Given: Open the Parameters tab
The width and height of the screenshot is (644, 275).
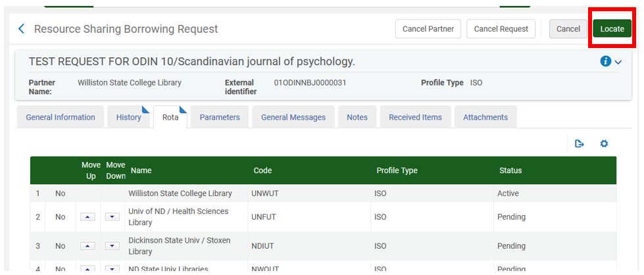Looking at the screenshot, I should pos(220,117).
